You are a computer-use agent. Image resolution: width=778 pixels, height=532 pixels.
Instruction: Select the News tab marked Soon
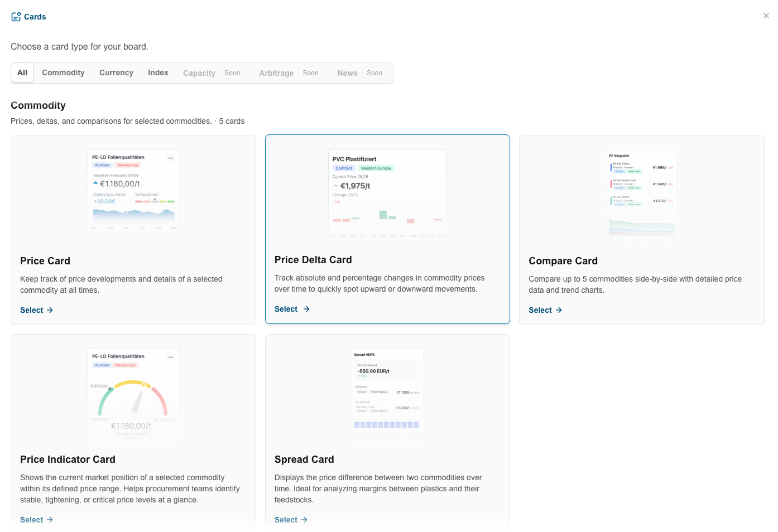[362, 73]
